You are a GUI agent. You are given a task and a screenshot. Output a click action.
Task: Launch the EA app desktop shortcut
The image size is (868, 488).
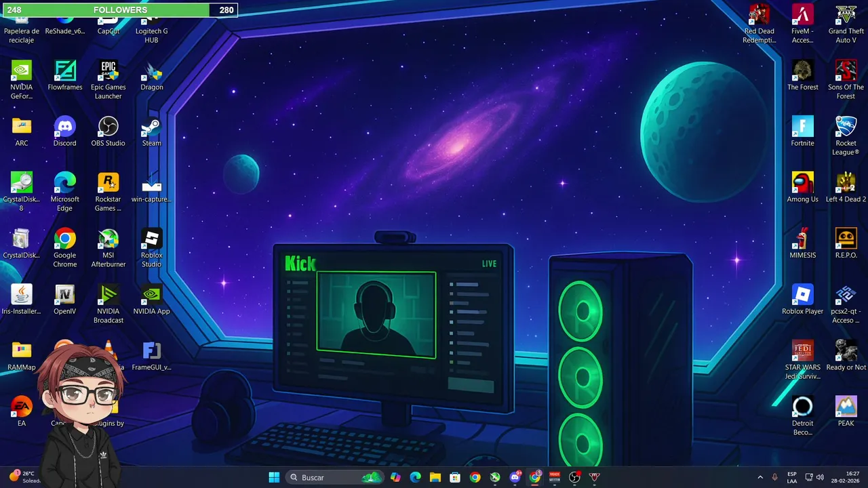pos(22,411)
